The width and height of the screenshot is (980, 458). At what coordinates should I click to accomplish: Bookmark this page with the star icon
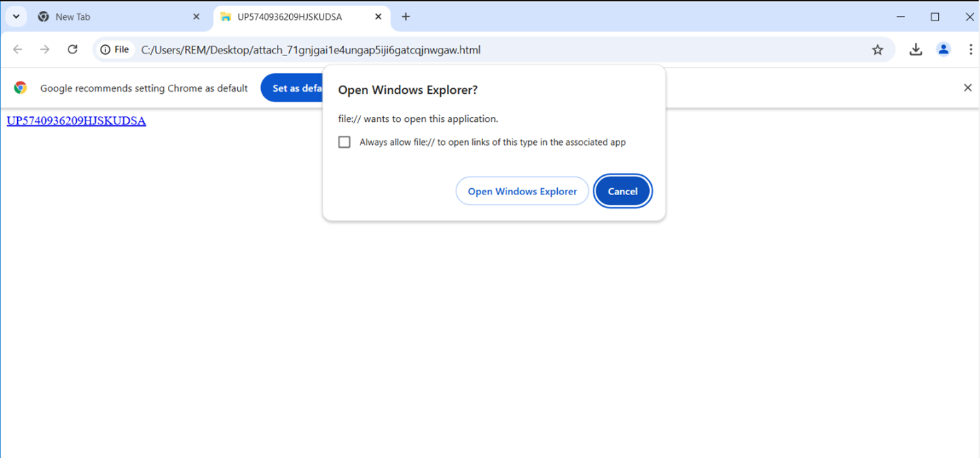[877, 49]
